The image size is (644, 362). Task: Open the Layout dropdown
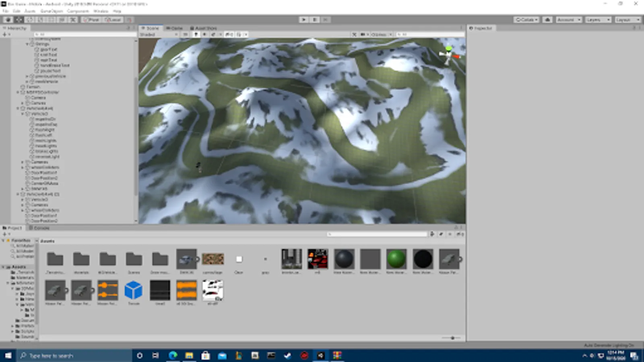click(627, 20)
